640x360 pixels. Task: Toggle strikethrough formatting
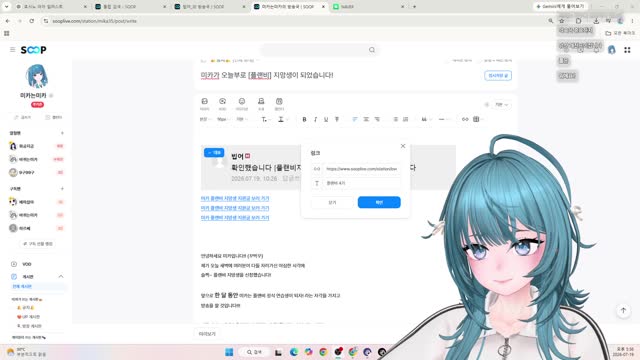click(337, 119)
